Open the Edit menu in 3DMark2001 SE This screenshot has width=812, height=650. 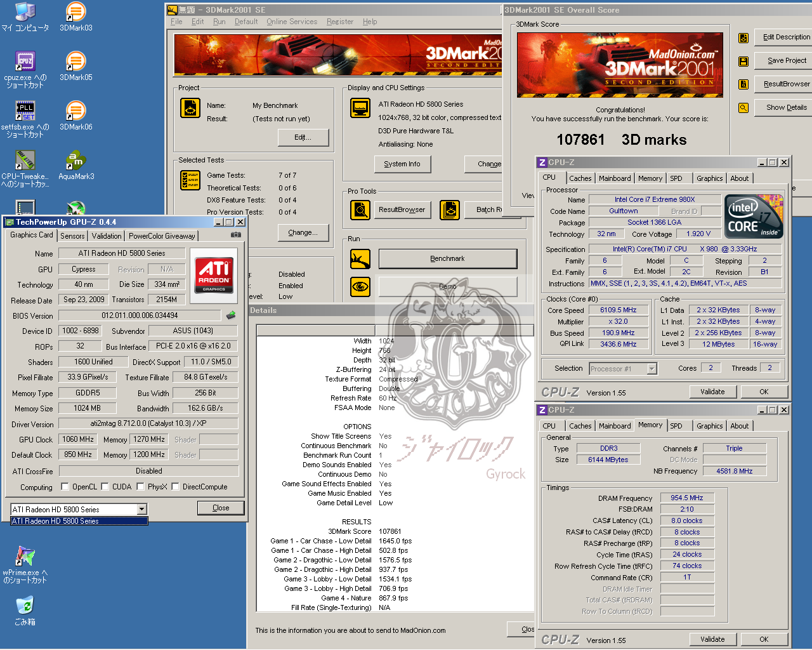click(x=198, y=22)
